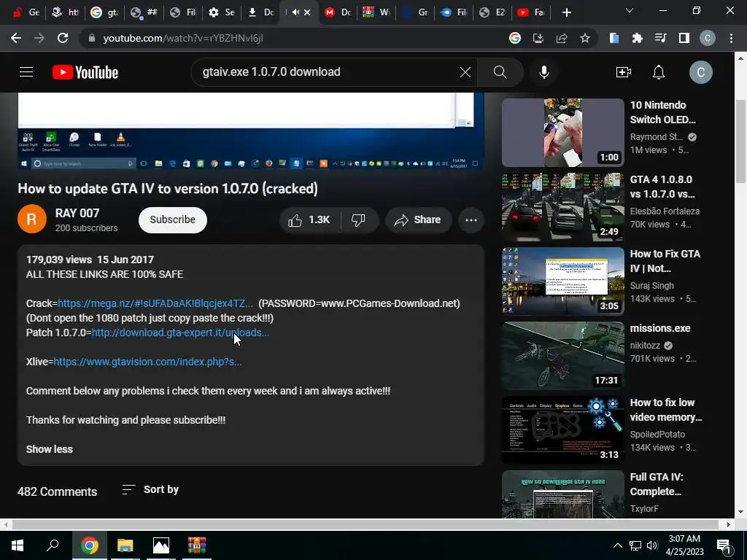This screenshot has height=560, width=747.
Task: Switch to the Google 'gta' search tab
Action: (x=105, y=12)
